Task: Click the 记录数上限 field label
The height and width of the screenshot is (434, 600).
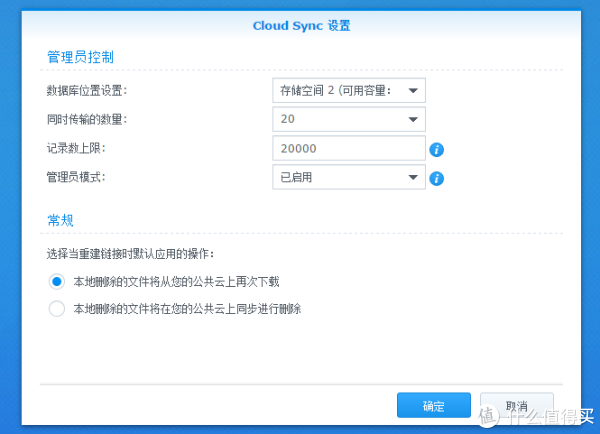Action: tap(76, 149)
